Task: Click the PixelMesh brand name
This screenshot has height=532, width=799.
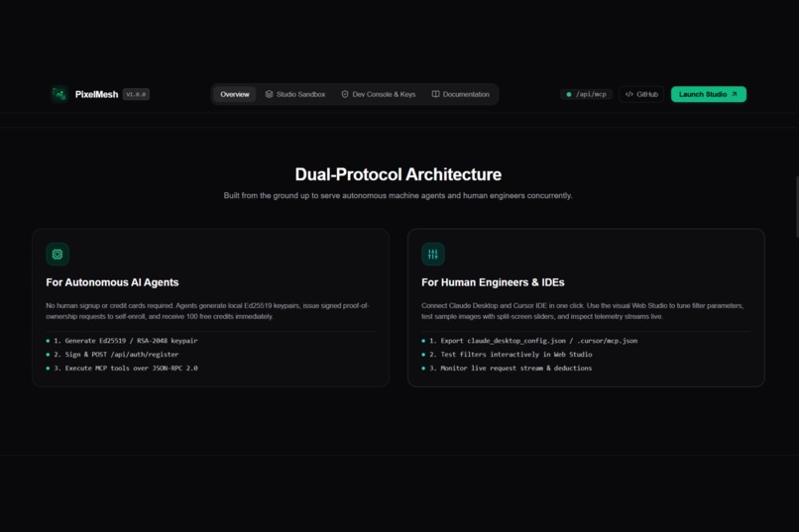Action: [96, 94]
